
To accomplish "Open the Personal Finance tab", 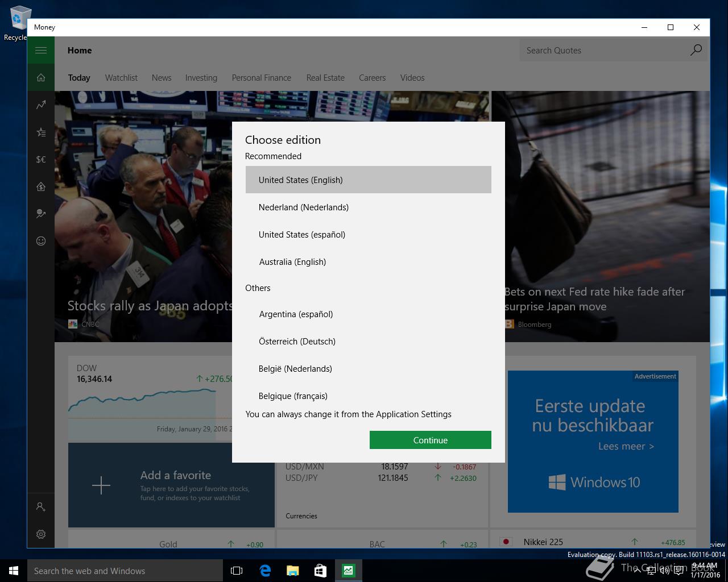I will click(262, 78).
